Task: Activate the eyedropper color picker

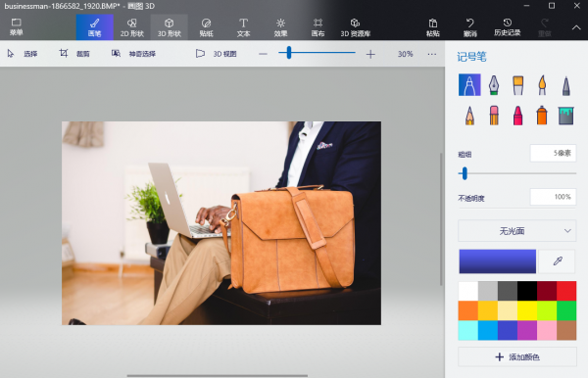Action: pos(558,261)
